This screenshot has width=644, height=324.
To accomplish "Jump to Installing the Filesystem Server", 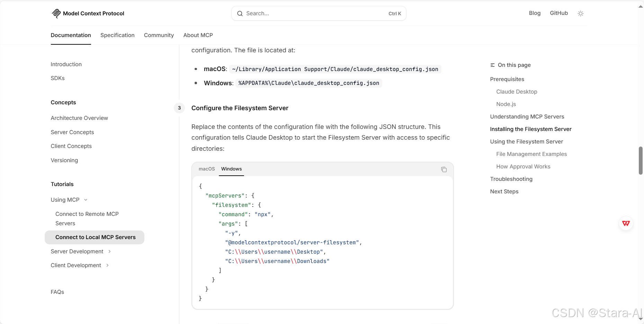I will (x=531, y=129).
